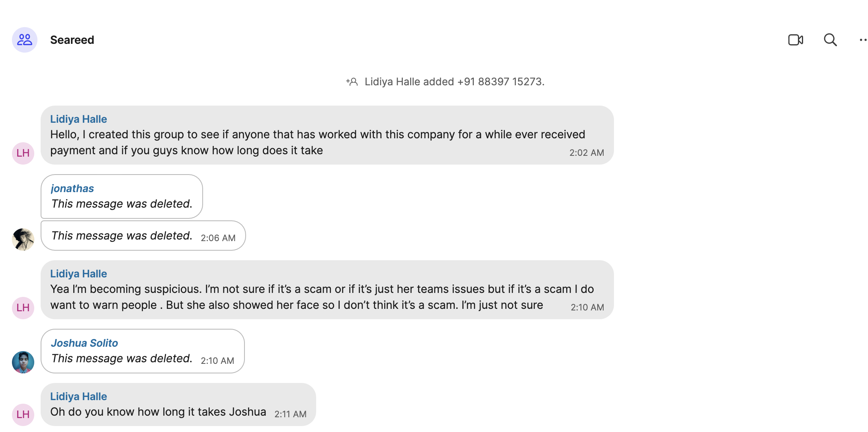Click Lidiya Halle name on first message
This screenshot has height=432, width=868.
click(x=78, y=119)
